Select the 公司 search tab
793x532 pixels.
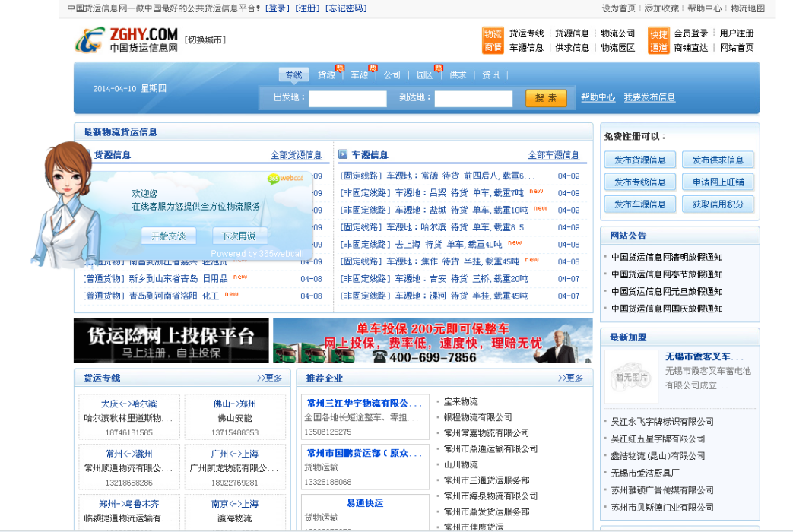click(392, 74)
